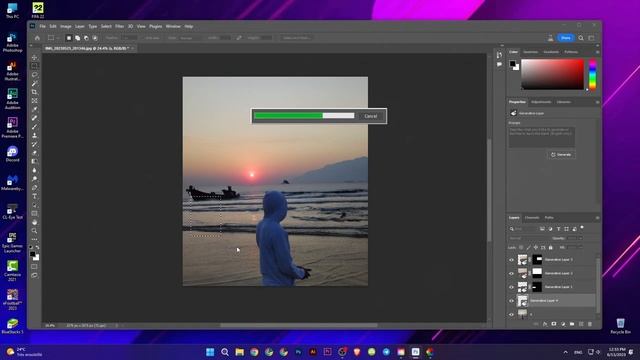Cancel the generation progress dialog

(371, 116)
